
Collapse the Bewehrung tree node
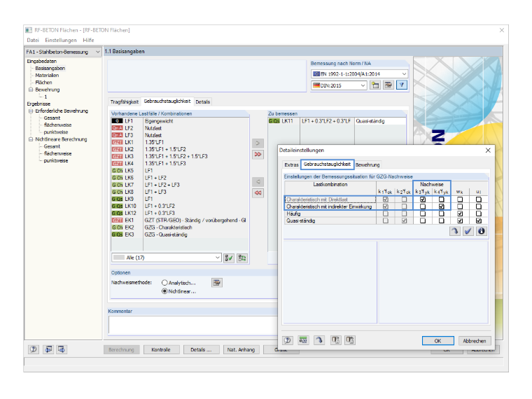point(31,90)
